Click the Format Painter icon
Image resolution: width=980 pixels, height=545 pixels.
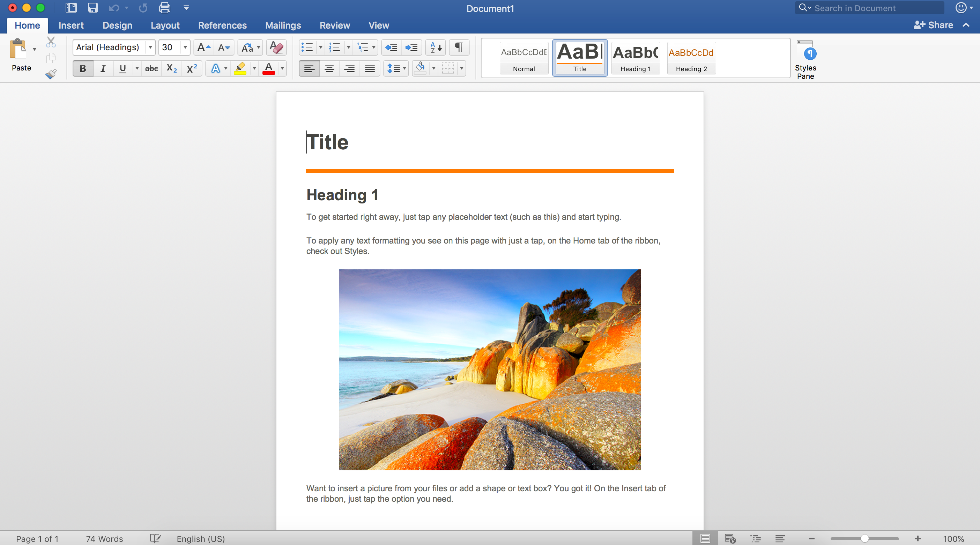51,74
